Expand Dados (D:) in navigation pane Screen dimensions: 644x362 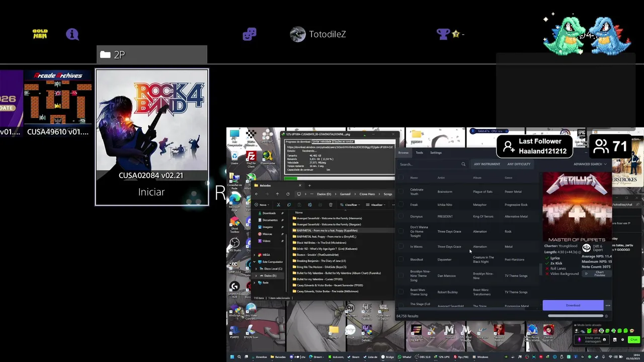[x=256, y=276]
